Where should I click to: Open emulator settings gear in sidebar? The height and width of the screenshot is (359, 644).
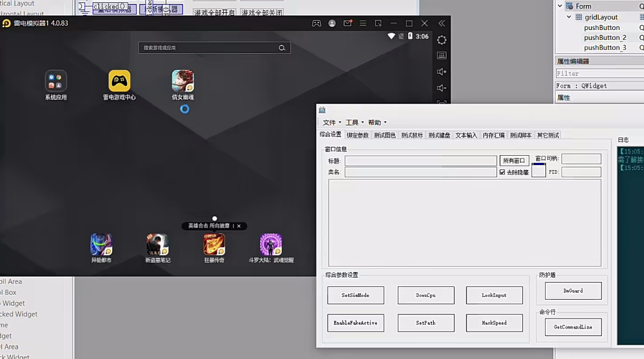(442, 40)
